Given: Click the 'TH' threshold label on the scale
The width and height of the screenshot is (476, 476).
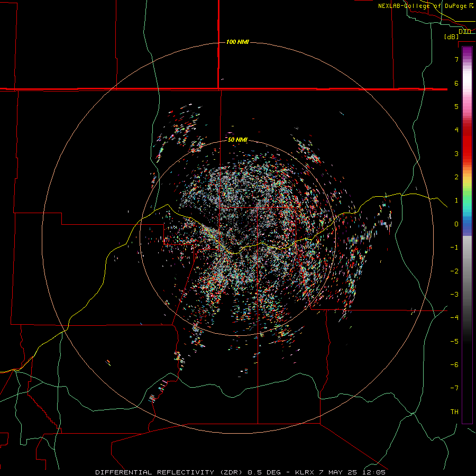Looking at the screenshot, I should click(454, 412).
